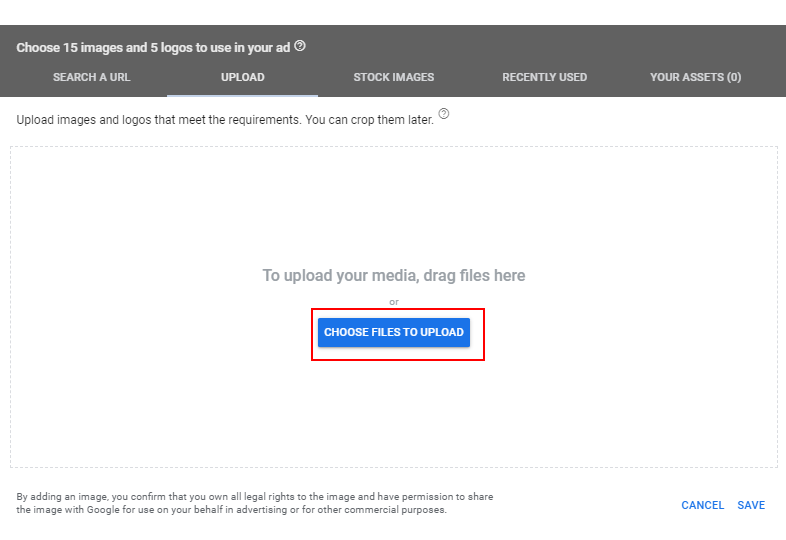Select the Upload tab
Screen dimensions: 786x540
tap(243, 77)
